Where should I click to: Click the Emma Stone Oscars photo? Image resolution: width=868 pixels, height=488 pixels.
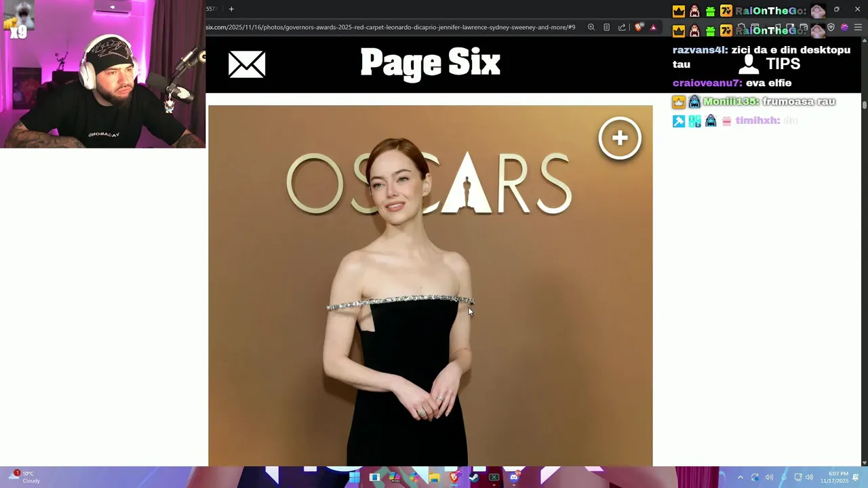(430, 285)
